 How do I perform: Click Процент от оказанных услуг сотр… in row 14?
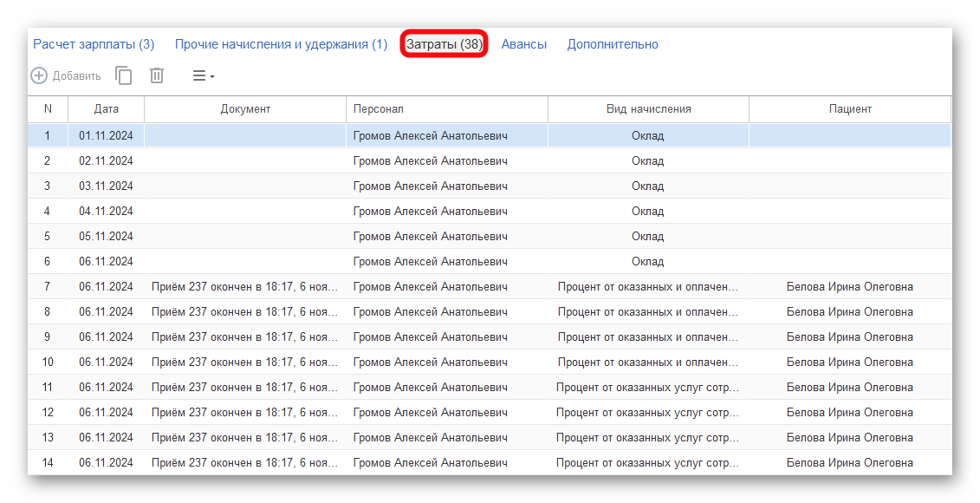[647, 462]
